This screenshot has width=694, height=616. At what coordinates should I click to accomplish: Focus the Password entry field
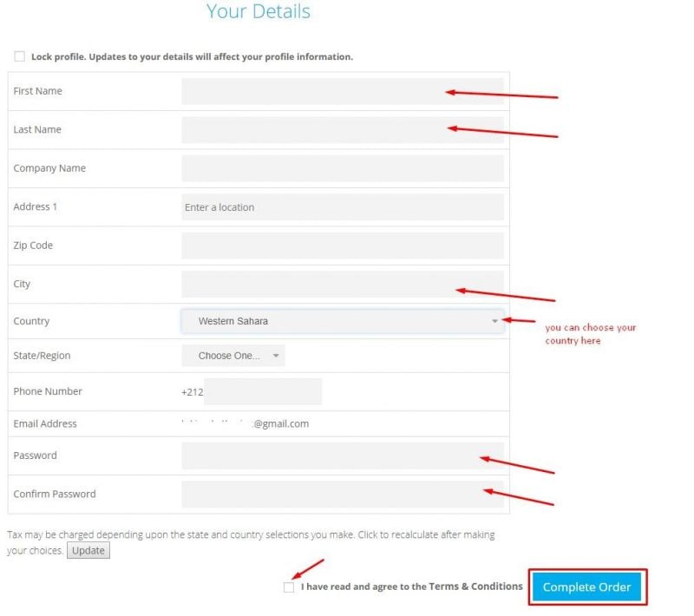343,455
